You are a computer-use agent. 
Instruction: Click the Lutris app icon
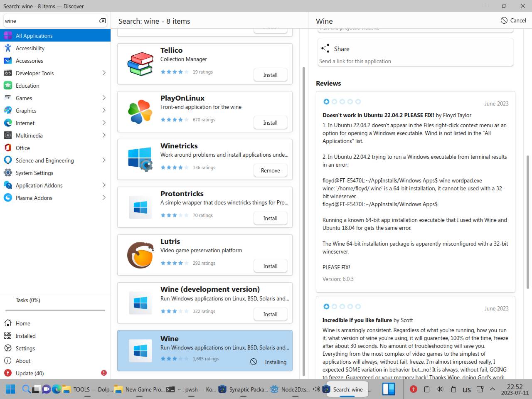coord(140,255)
